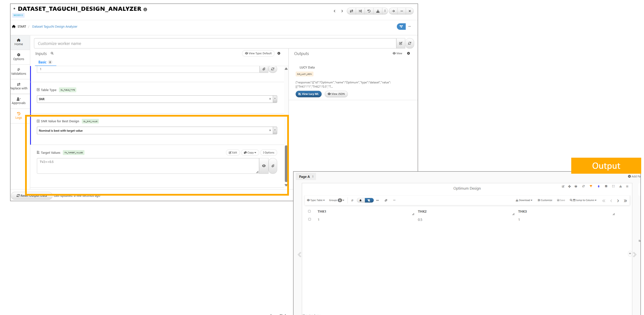Screen dimensions: 644x315
Task: Click the orange filter icon in Optimum Design
Action: click(591, 187)
